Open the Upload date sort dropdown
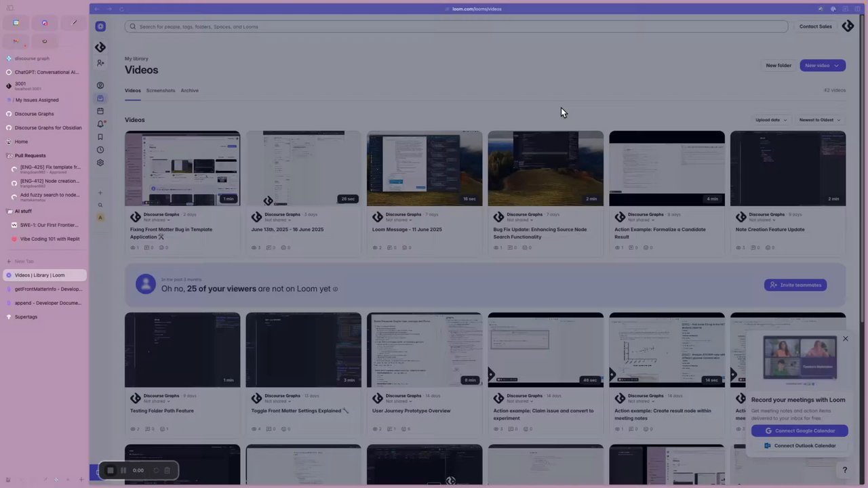This screenshot has width=868, height=488. click(x=771, y=120)
